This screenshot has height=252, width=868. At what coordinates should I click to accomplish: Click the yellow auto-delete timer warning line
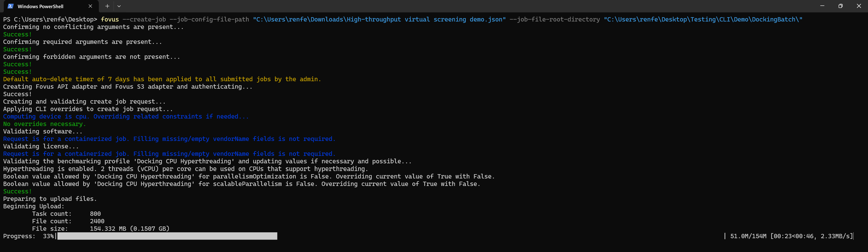click(162, 79)
